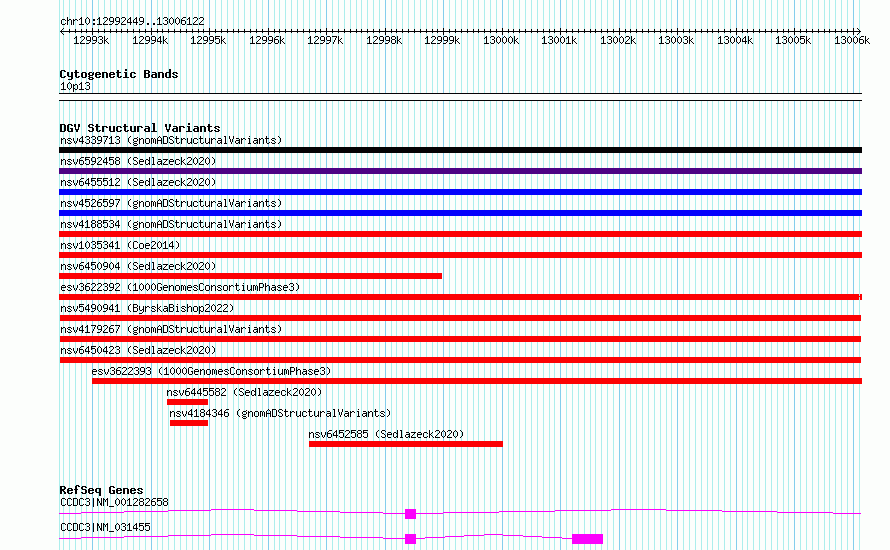Click the nsv6445582 small red bar

tap(187, 402)
